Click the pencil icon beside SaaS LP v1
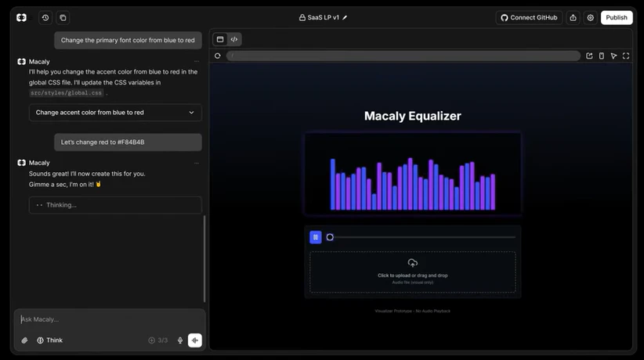 (345, 18)
